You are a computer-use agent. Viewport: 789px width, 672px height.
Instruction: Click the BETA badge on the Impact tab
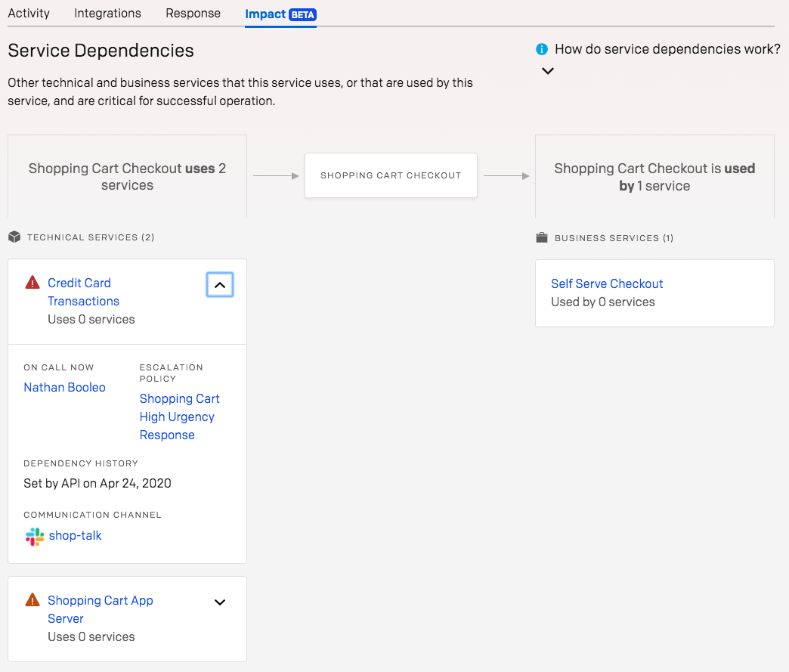(302, 14)
